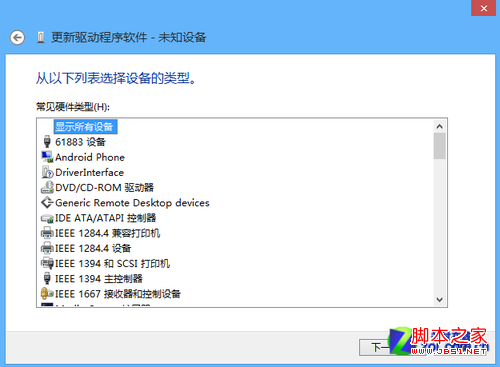Click the IEEE 1667 接收器 device icon
The height and width of the screenshot is (367, 500).
47,294
